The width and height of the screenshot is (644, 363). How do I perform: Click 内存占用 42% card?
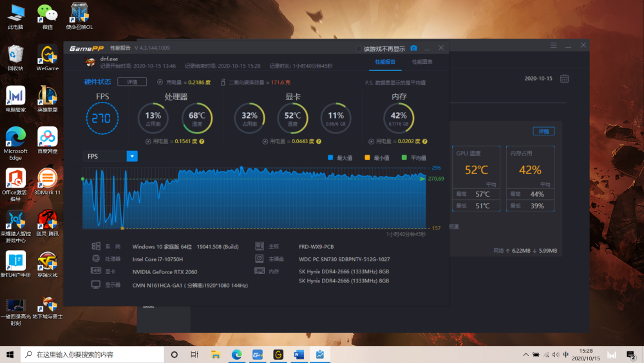[x=530, y=179]
